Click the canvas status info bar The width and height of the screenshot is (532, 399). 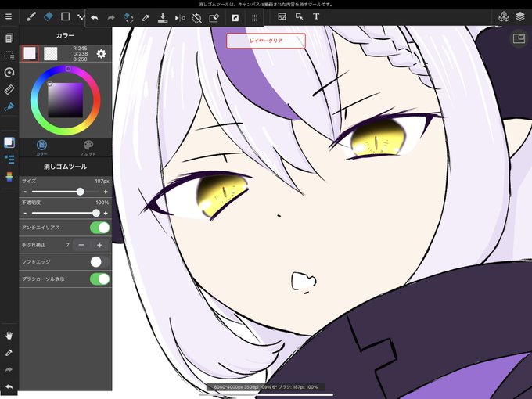point(266,387)
